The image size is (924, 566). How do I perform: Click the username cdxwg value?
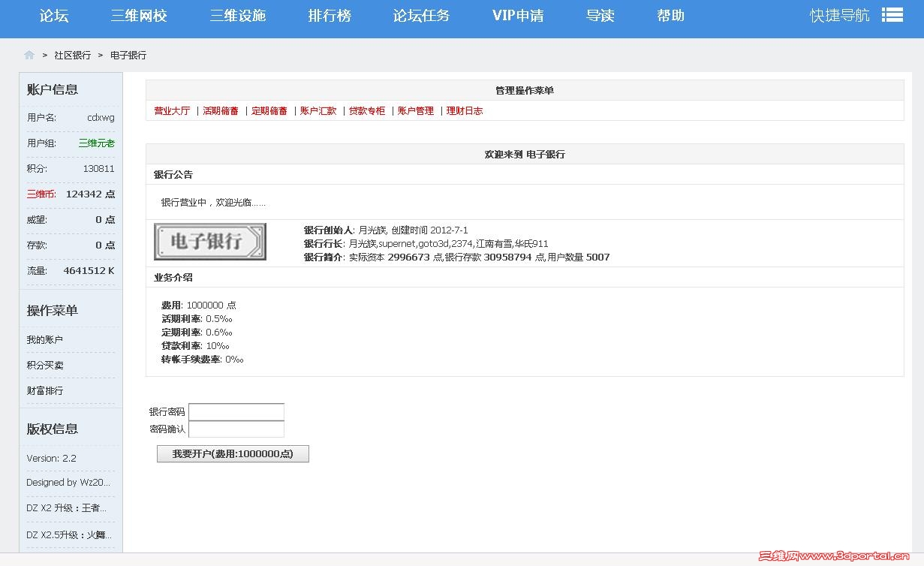point(101,118)
